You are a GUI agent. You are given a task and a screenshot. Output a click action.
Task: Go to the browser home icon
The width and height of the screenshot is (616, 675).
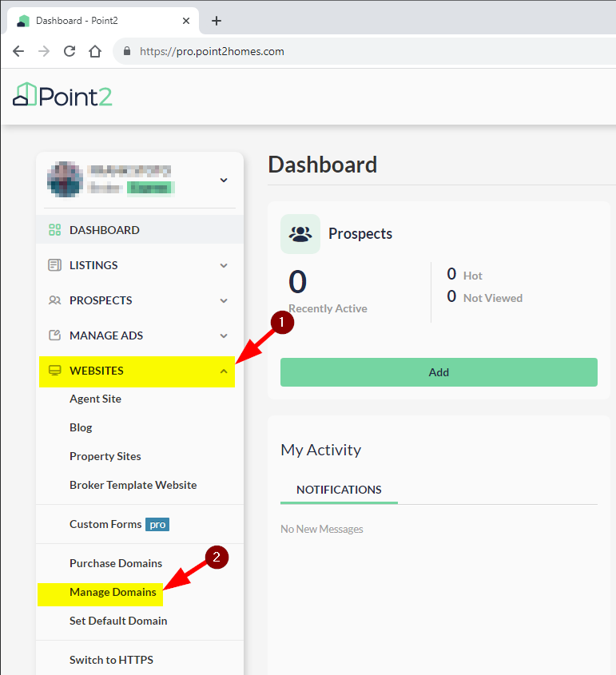coord(95,52)
